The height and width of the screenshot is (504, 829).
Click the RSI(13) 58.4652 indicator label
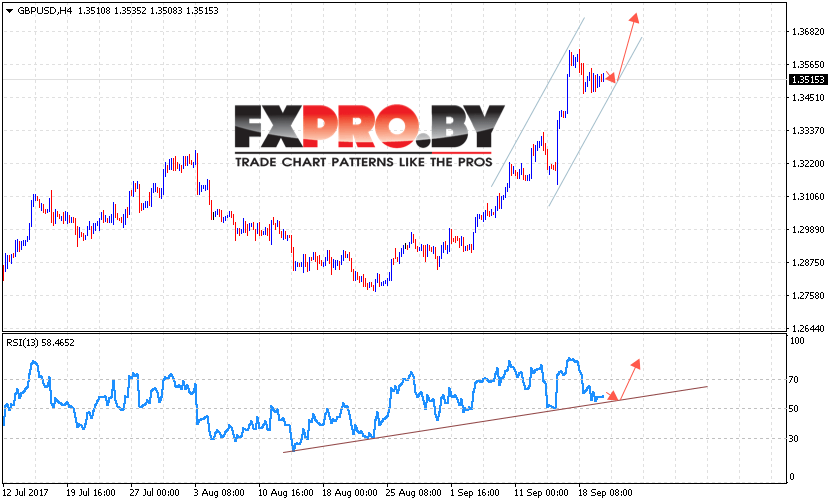click(x=40, y=343)
